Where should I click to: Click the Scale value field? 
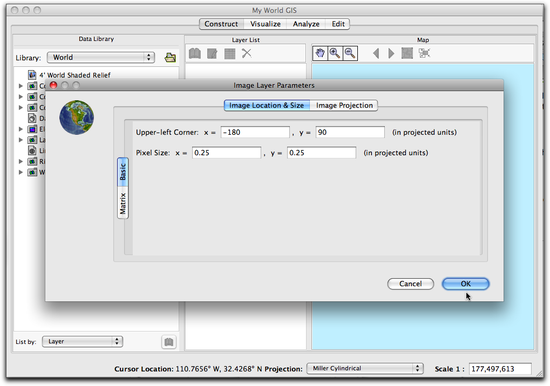pos(500,369)
